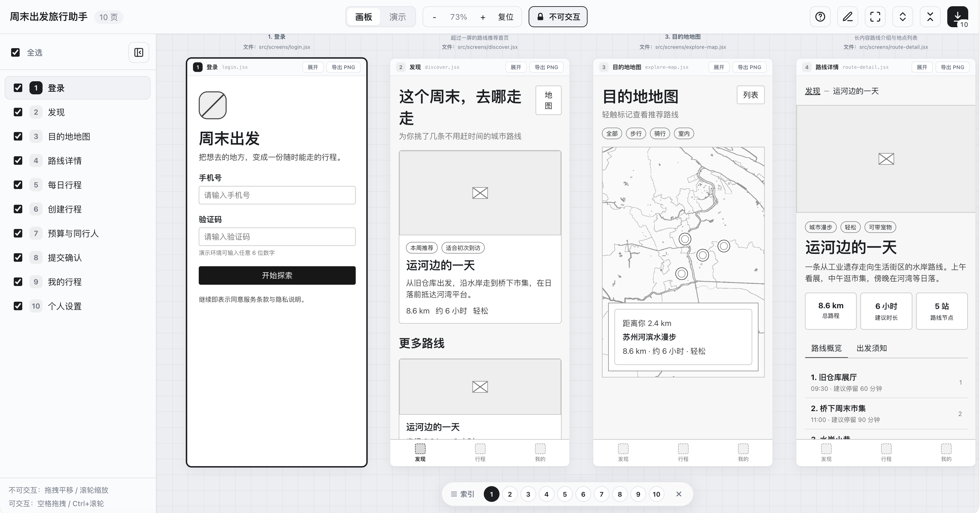Uncheck the 登录 page checkbox

coord(18,88)
